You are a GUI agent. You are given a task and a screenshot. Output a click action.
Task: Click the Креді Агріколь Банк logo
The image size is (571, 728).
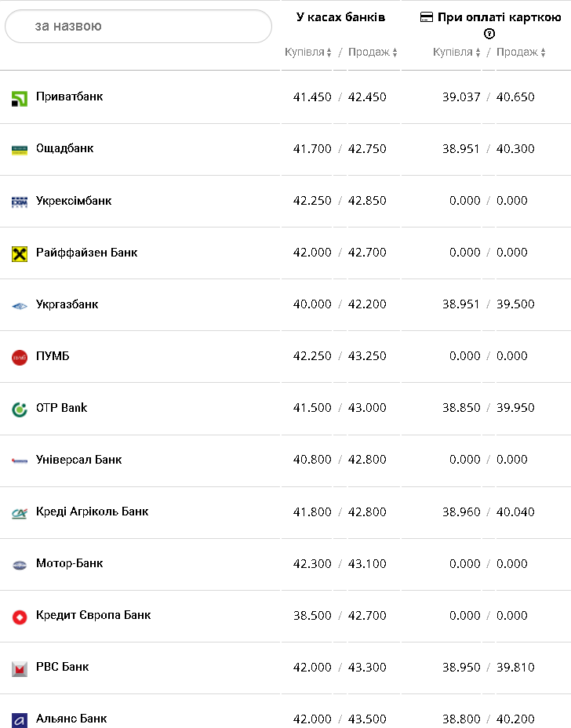(20, 513)
